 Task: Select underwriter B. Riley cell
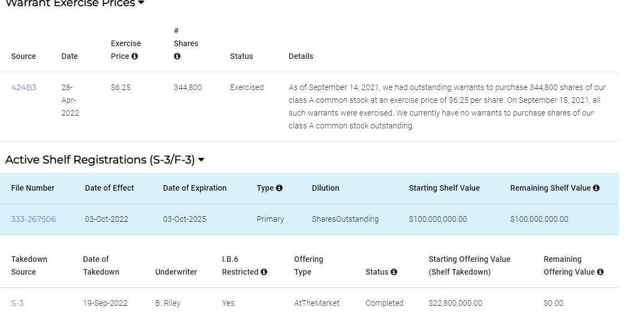tap(168, 303)
